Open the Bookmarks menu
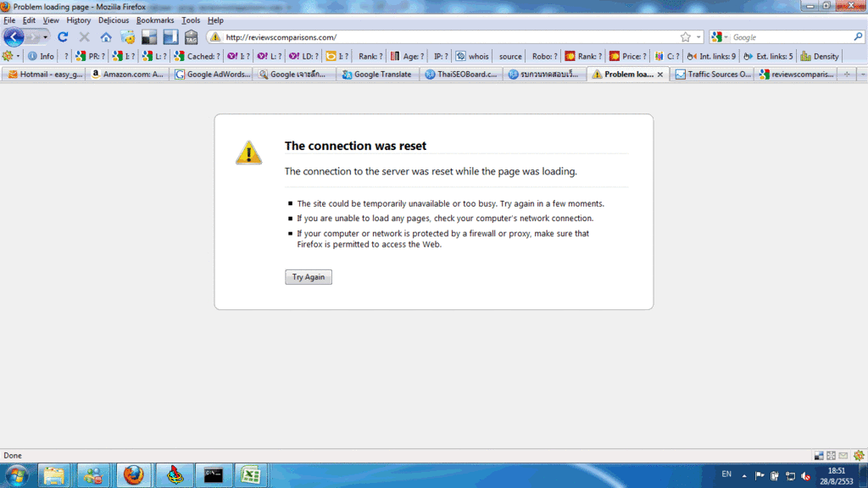Image resolution: width=868 pixels, height=488 pixels. click(154, 20)
